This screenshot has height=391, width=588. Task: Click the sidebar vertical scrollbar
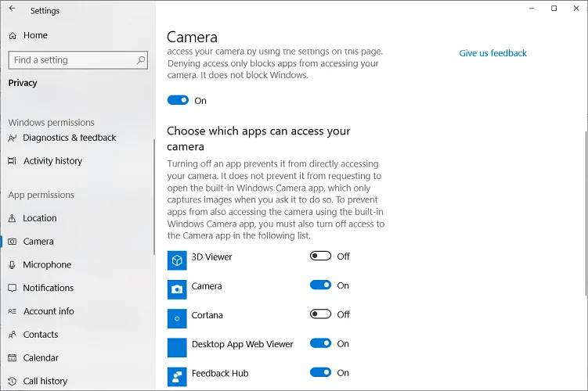coord(153,197)
